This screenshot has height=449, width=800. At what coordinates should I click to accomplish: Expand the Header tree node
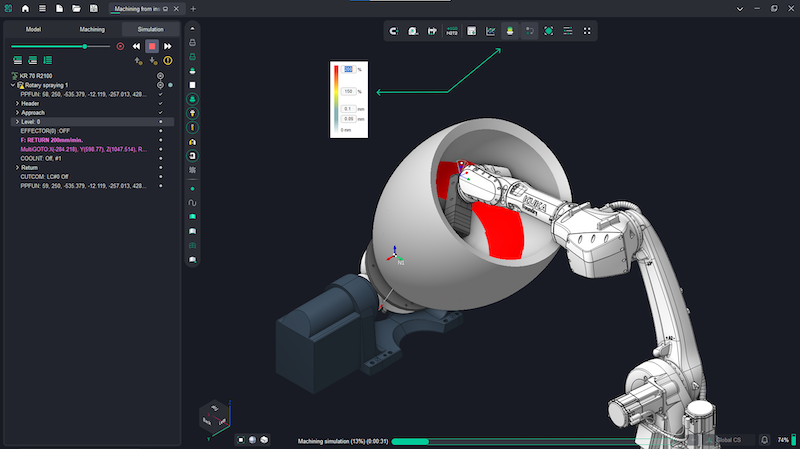pos(17,103)
